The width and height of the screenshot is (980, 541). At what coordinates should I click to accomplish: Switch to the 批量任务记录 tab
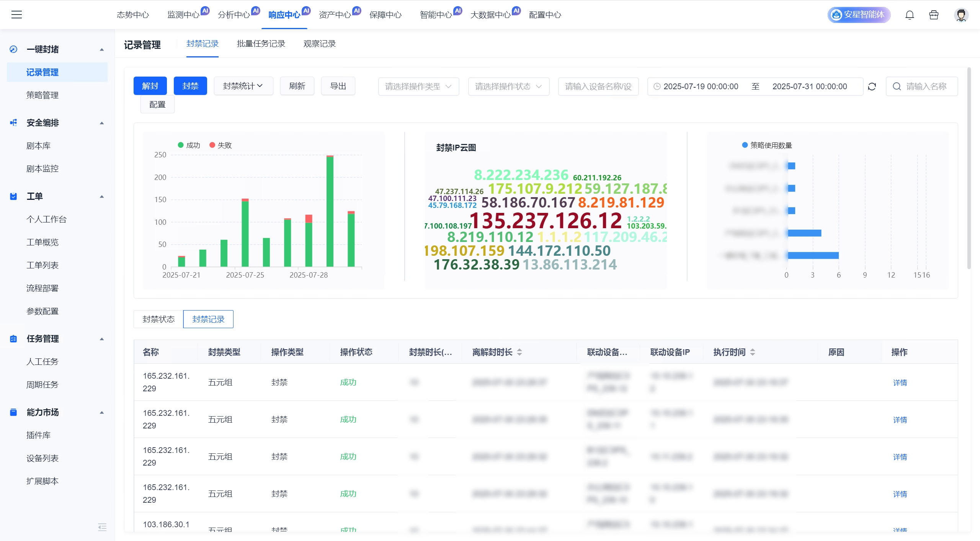pos(261,44)
